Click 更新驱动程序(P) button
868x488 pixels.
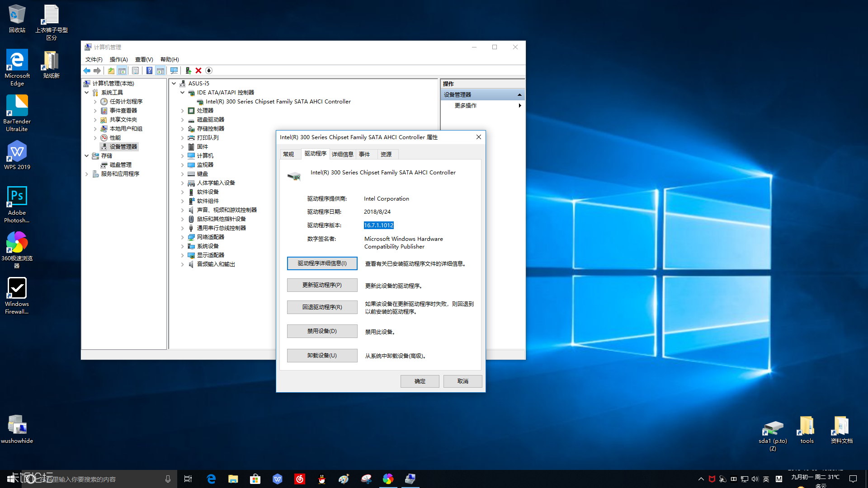click(322, 285)
